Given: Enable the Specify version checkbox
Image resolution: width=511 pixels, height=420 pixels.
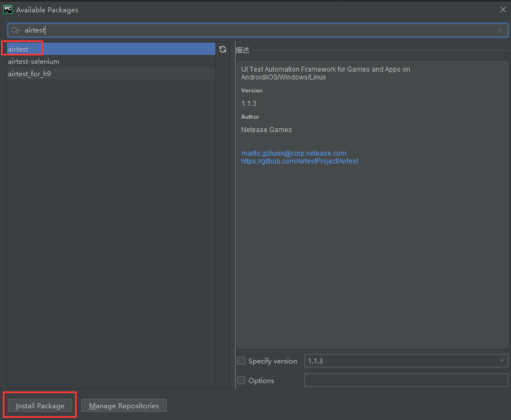Looking at the screenshot, I should pos(241,361).
